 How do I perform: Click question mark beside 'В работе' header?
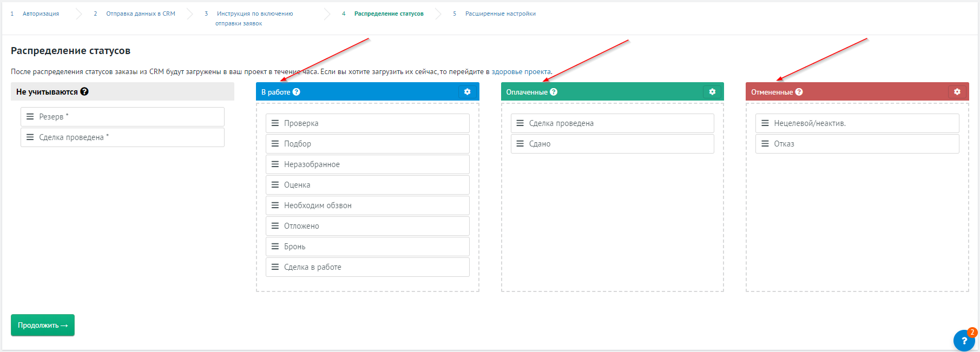[297, 92]
